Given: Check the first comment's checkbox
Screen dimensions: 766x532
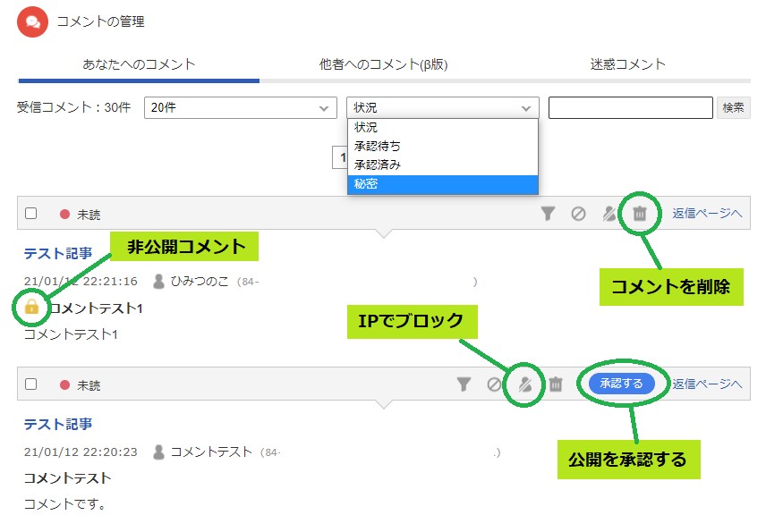Looking at the screenshot, I should [31, 214].
